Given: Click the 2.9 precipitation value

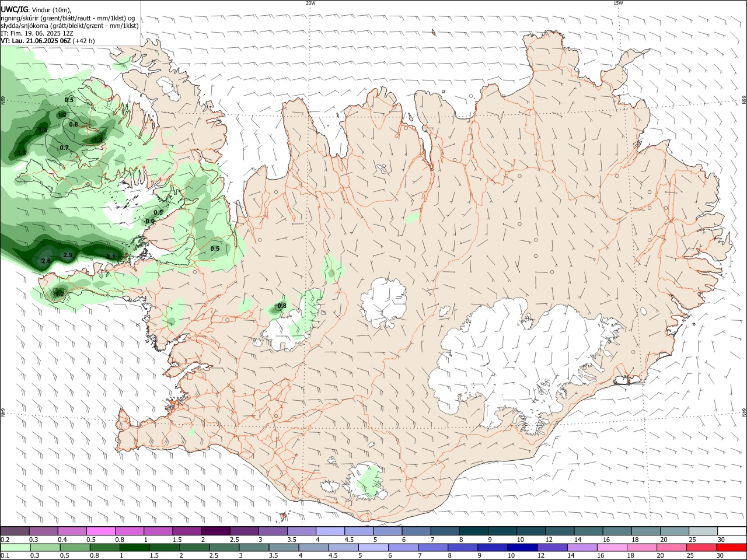Looking at the screenshot, I should (68, 255).
